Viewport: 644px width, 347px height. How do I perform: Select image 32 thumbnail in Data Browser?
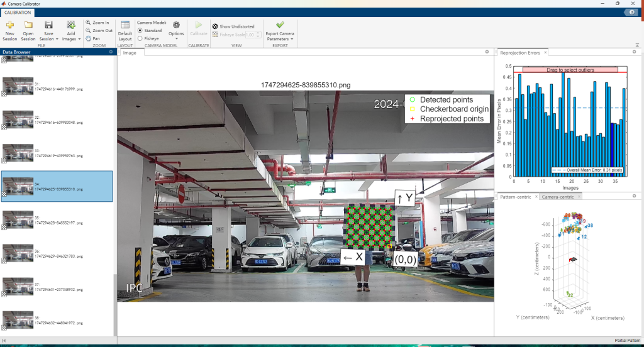coord(18,119)
